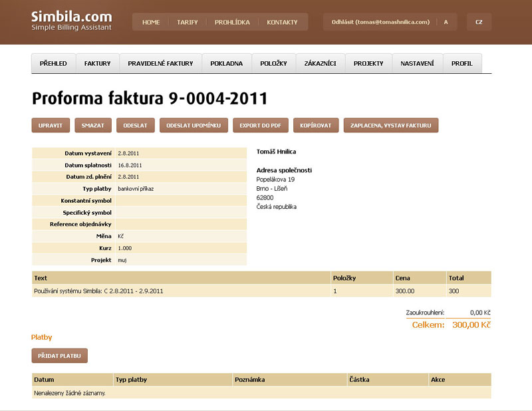Screen dimensions: 532x411
Task: Open KONTAKTY page
Action: pos(282,22)
